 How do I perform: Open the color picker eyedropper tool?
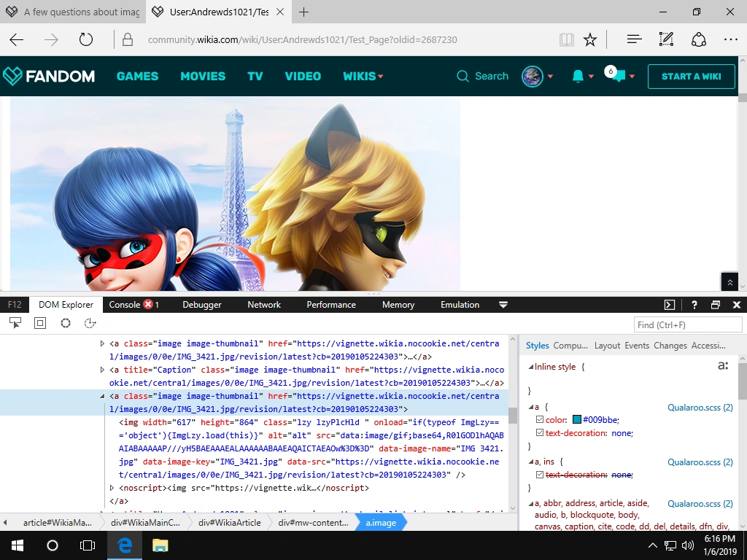66,323
